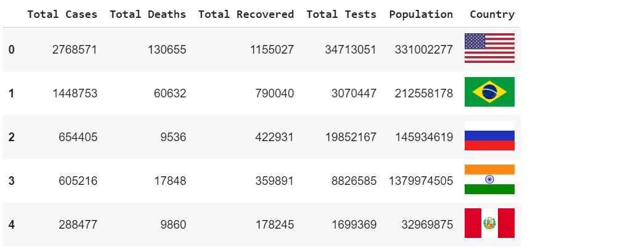
Task: Select the Total Cases column header
Action: coord(62,15)
